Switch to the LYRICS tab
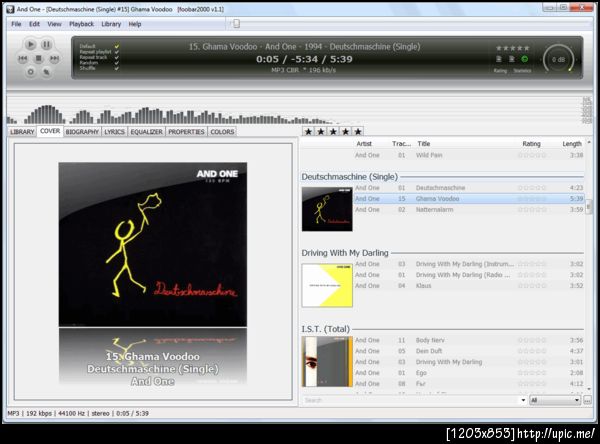600x444 pixels. coord(114,131)
